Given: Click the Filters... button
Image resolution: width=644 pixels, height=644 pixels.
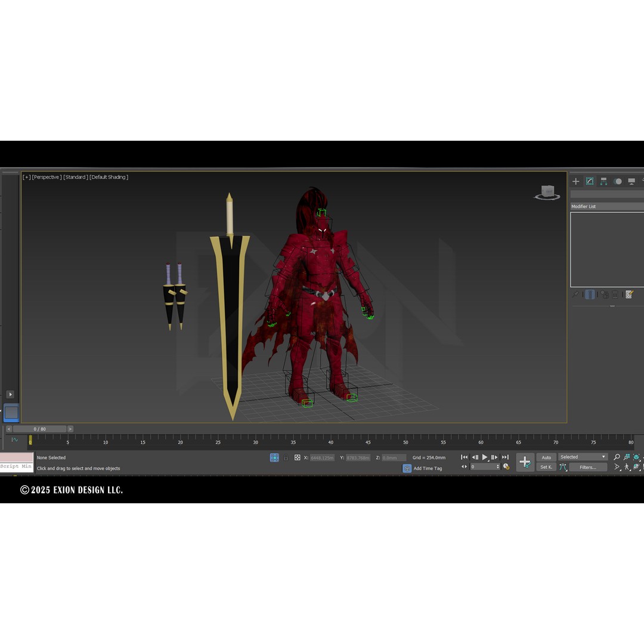Looking at the screenshot, I should click(589, 467).
